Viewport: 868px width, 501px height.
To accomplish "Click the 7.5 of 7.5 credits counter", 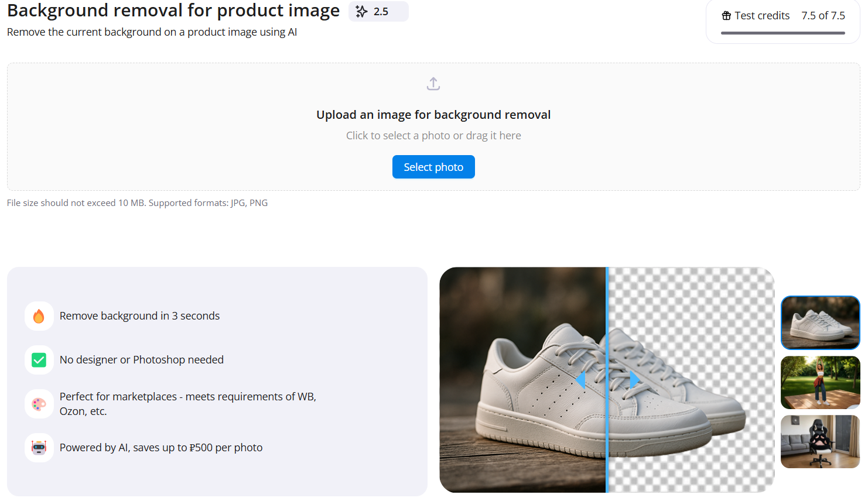I will (x=823, y=16).
